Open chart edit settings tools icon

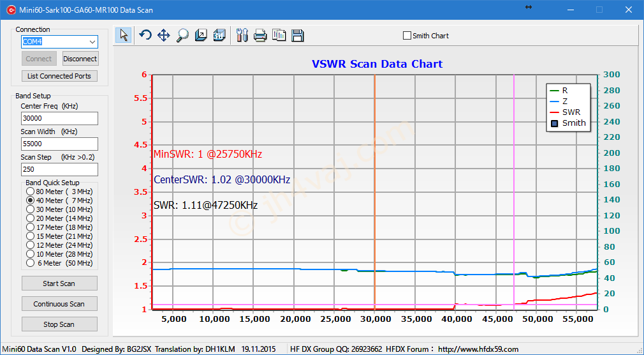click(x=242, y=35)
